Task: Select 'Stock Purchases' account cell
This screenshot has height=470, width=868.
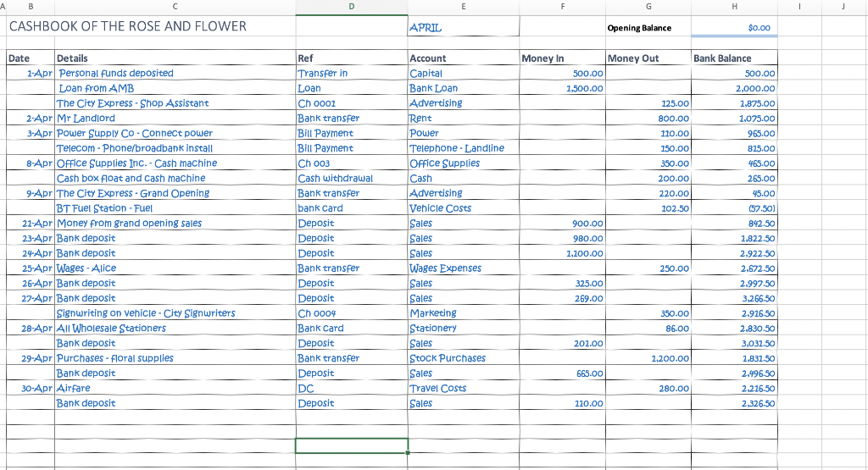Action: point(464,357)
